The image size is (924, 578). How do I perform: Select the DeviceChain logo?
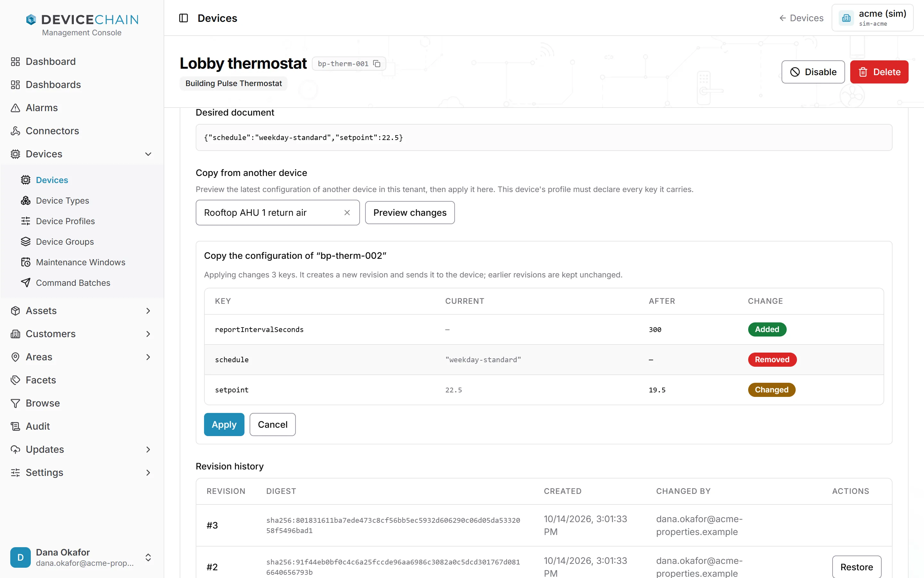pyautogui.click(x=82, y=20)
